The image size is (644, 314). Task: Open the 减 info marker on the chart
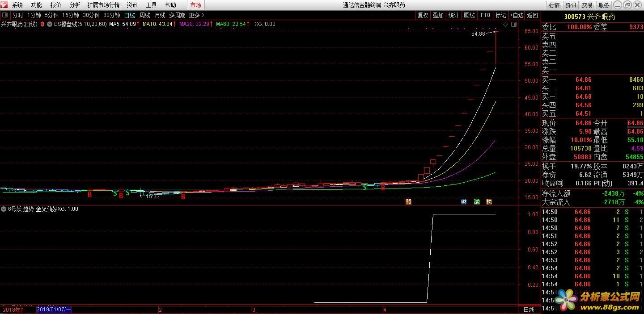tap(477, 202)
